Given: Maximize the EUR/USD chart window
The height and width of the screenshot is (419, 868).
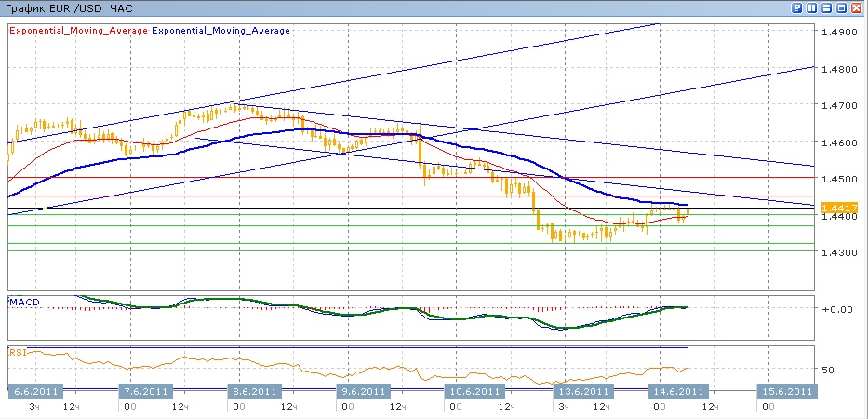Looking at the screenshot, I should click(x=842, y=7).
